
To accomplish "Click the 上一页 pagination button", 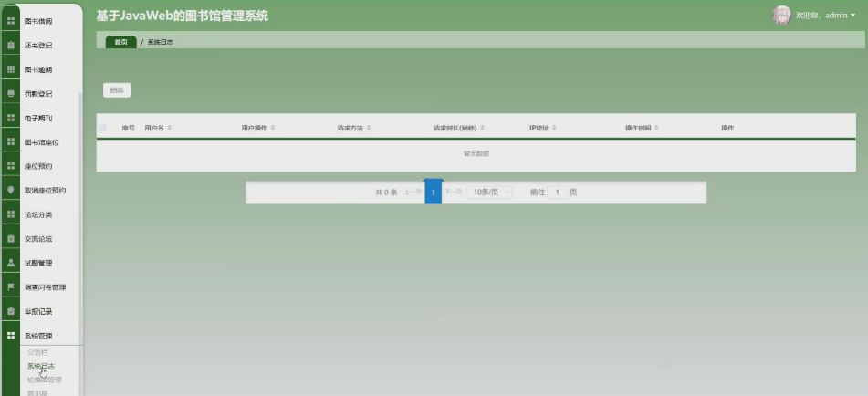I will click(413, 192).
